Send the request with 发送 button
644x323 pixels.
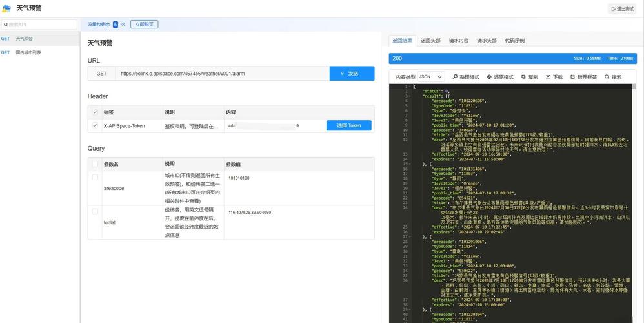(352, 74)
